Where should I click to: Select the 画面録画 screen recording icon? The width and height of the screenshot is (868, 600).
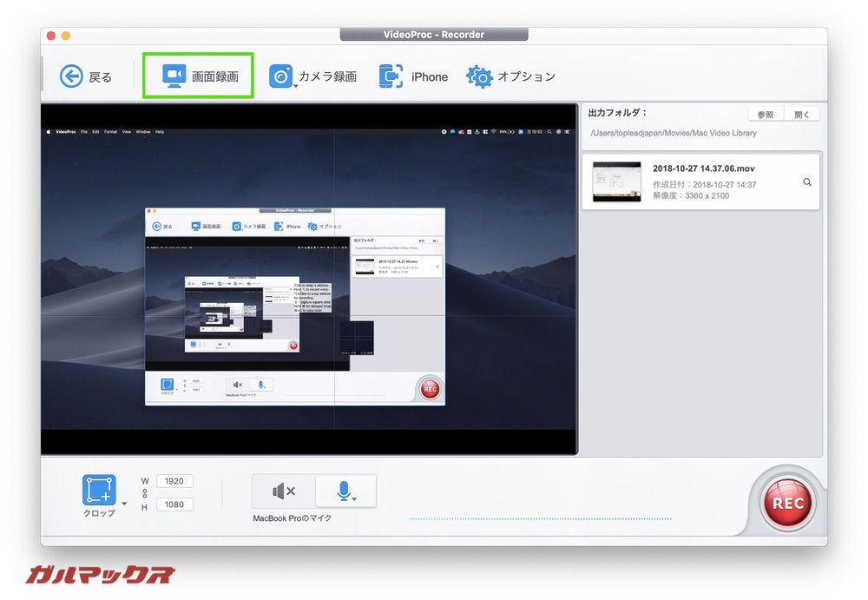point(174,76)
